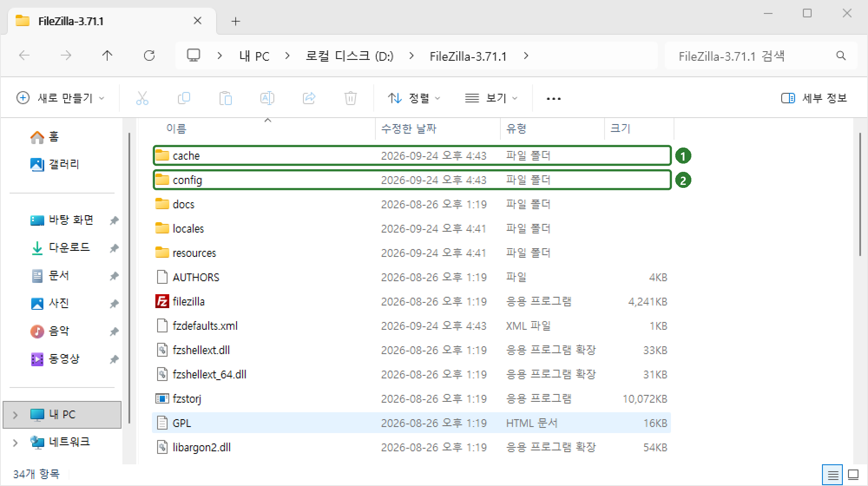
Task: Select the filezilla application file
Action: 411,301
